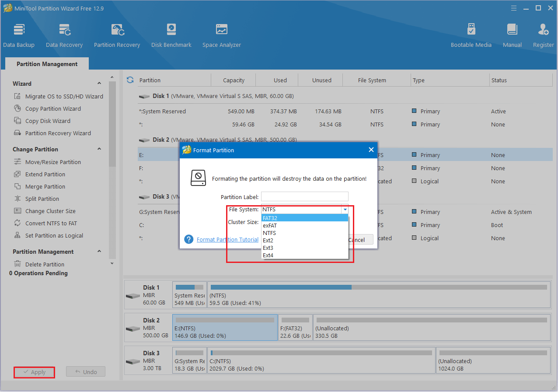Choose Change Cluster Size

point(45,211)
